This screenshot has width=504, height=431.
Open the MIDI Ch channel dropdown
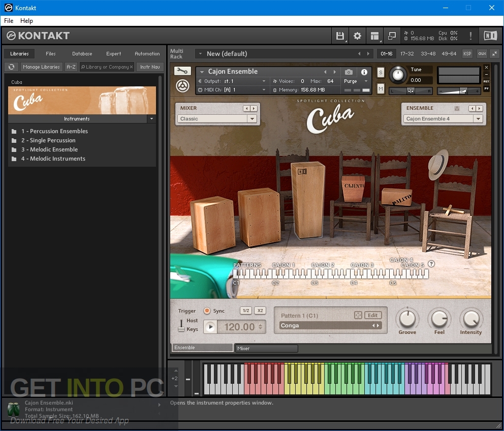tap(232, 90)
